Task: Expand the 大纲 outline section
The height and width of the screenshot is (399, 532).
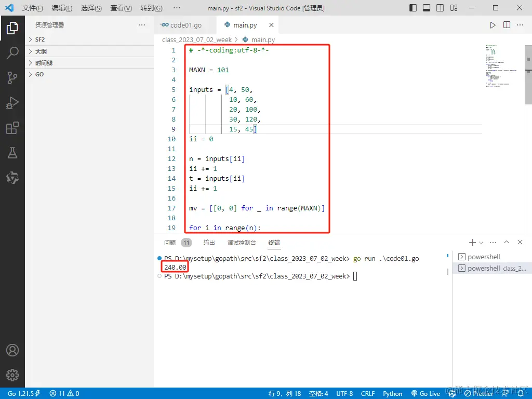Action: coord(89,51)
